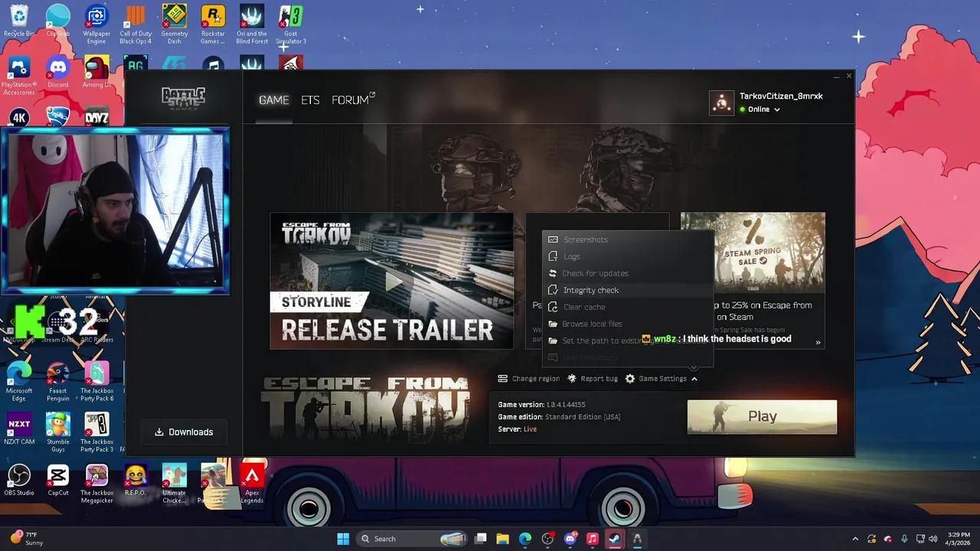Click the news card double-arrow link
Viewport: 980px width, 551px height.
click(x=818, y=343)
